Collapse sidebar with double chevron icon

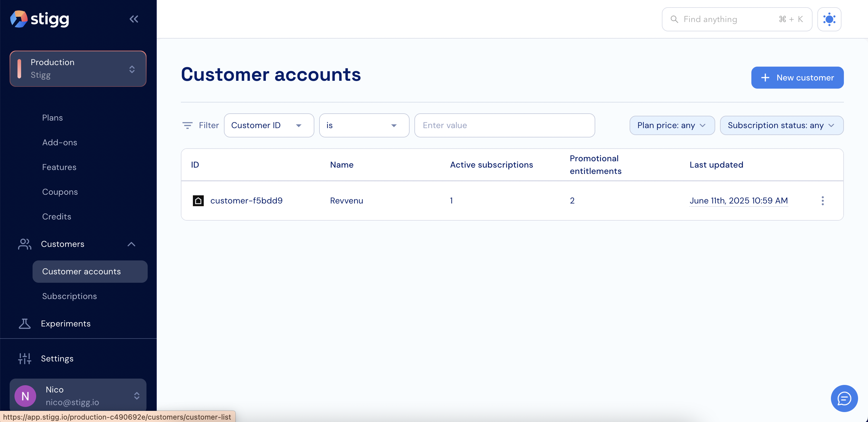[x=134, y=19]
